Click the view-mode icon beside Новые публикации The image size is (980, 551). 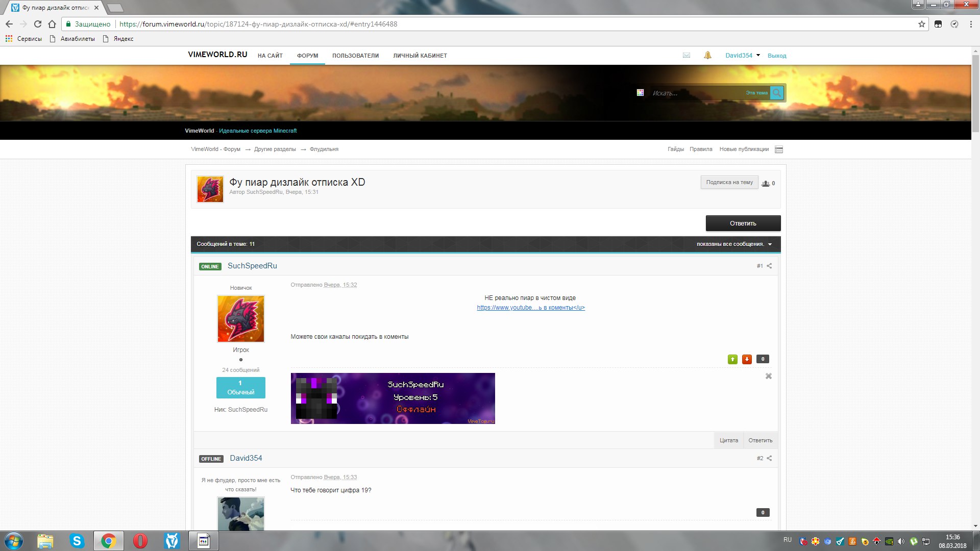coord(779,149)
